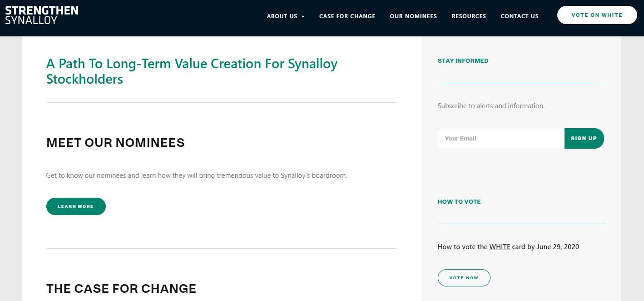Click the Get to know our nominees paragraph
Image resolution: width=644 pixels, height=301 pixels.
click(197, 176)
